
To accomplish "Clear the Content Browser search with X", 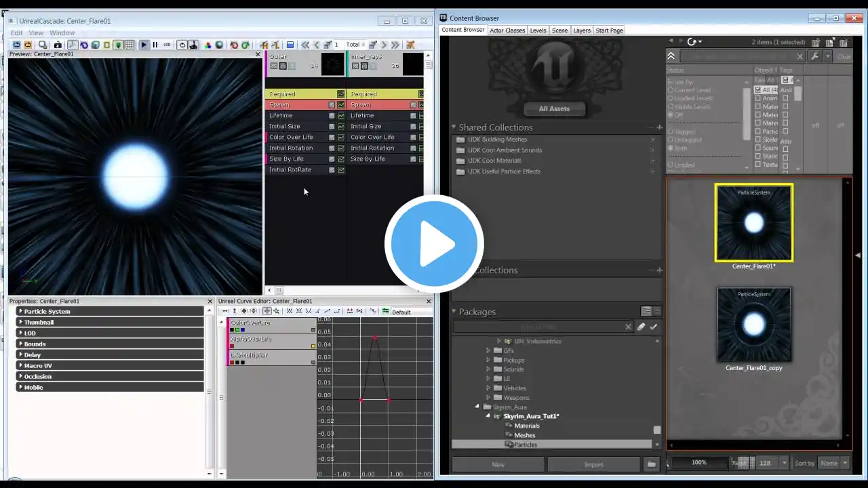I will (x=800, y=57).
